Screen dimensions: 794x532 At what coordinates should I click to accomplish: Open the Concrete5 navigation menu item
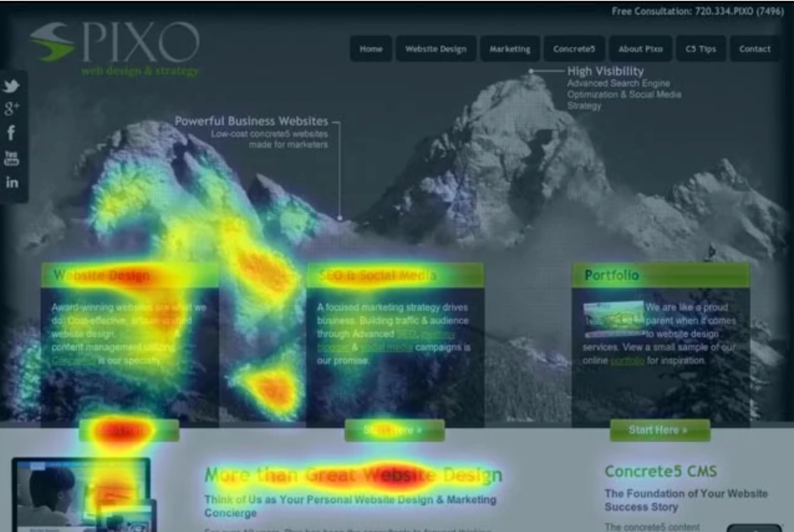coord(573,49)
